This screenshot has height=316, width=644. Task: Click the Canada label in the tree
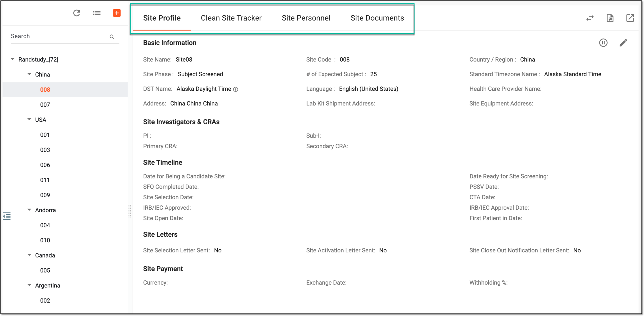tap(45, 255)
